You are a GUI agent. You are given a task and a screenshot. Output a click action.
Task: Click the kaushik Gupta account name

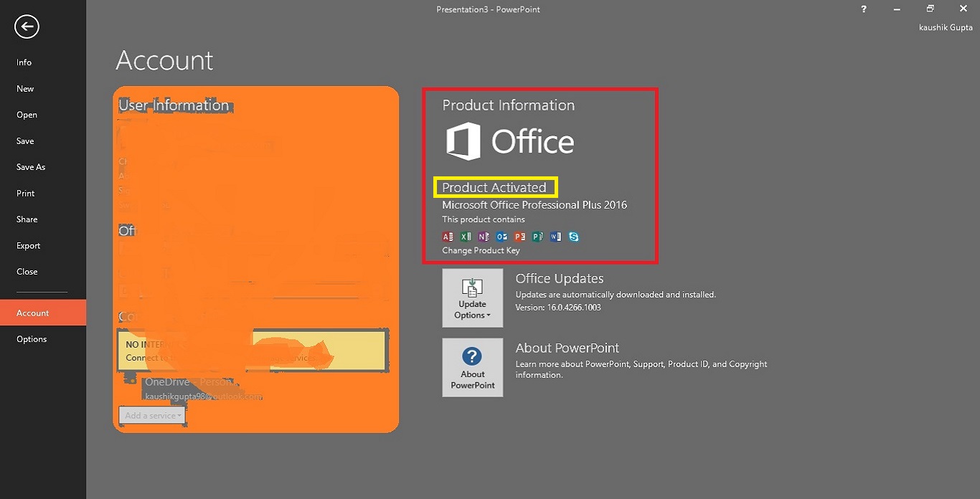tap(946, 27)
